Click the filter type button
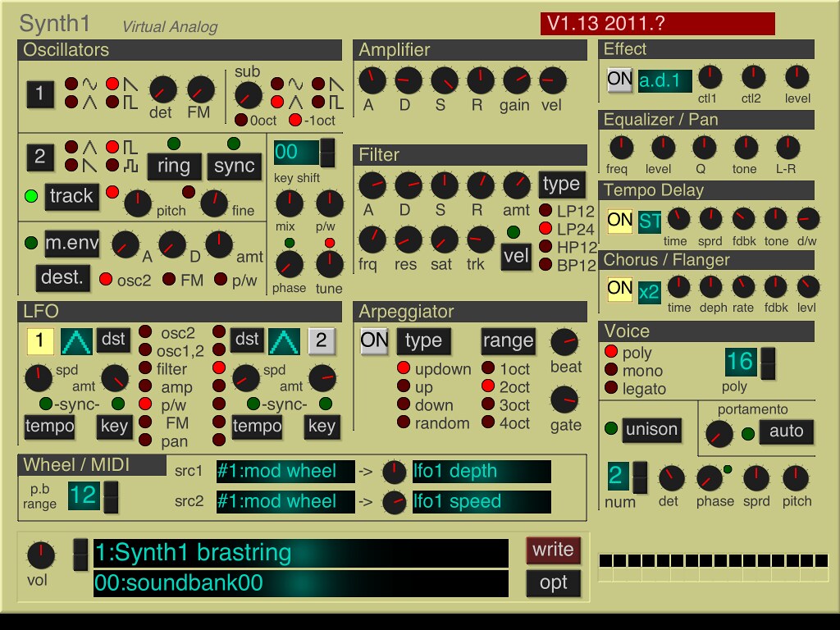 pyautogui.click(x=561, y=185)
